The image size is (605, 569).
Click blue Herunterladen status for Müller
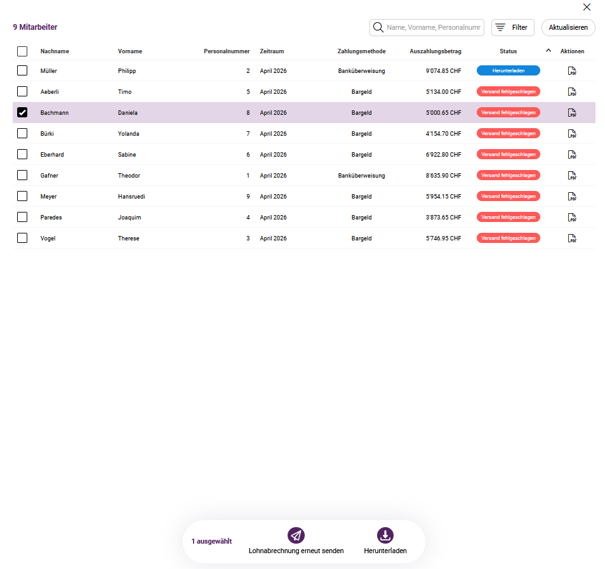click(508, 71)
